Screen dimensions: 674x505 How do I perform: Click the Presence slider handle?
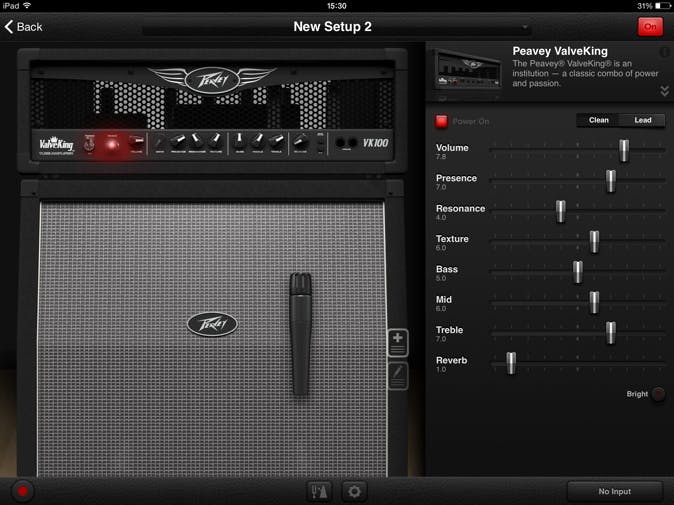(610, 181)
